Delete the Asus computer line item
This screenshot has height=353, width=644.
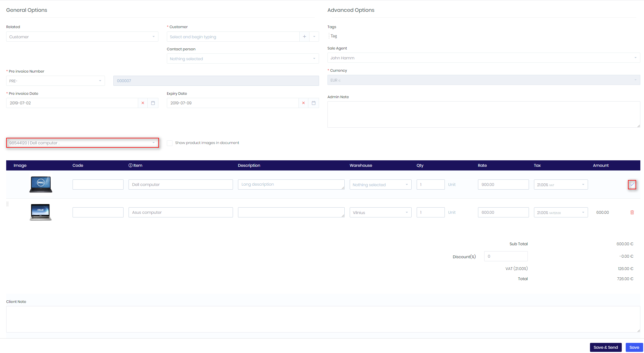[x=632, y=212]
